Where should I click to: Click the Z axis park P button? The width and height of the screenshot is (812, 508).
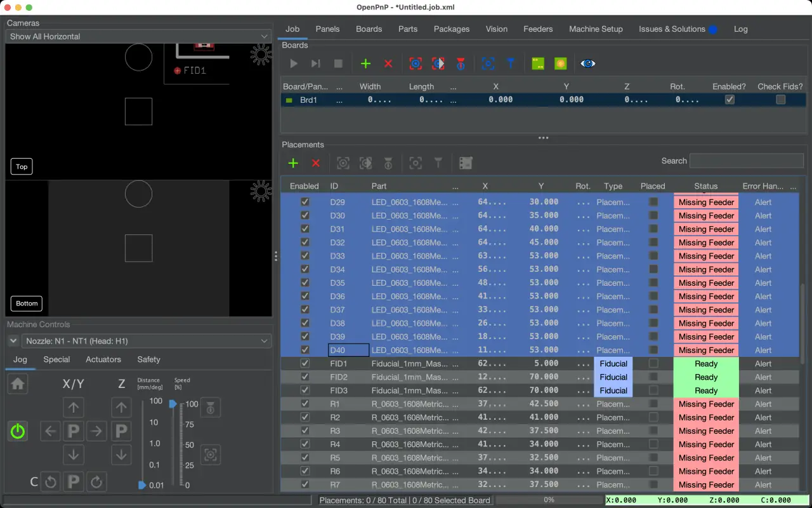point(121,432)
